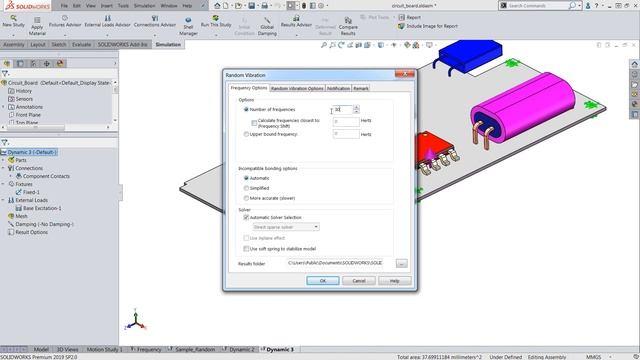
Task: Switch to Notification tab
Action: coord(338,88)
